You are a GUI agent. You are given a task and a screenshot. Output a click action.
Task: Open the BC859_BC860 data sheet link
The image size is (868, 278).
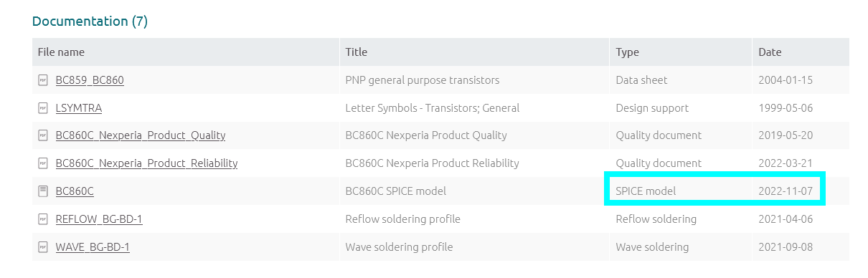(x=90, y=80)
